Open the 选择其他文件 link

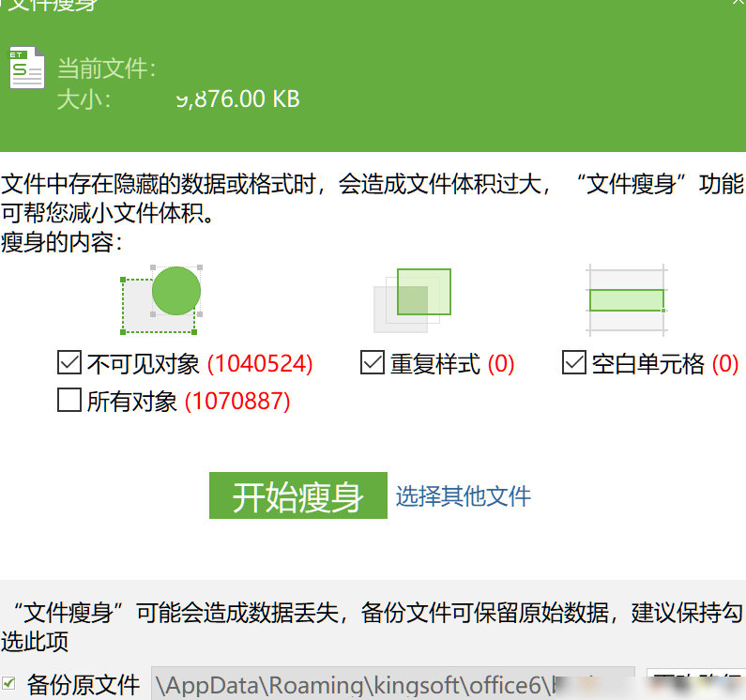463,496
